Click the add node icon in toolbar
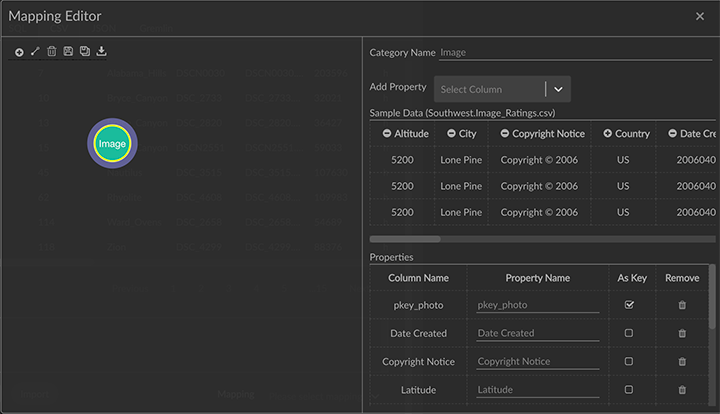The image size is (720, 414). point(19,52)
